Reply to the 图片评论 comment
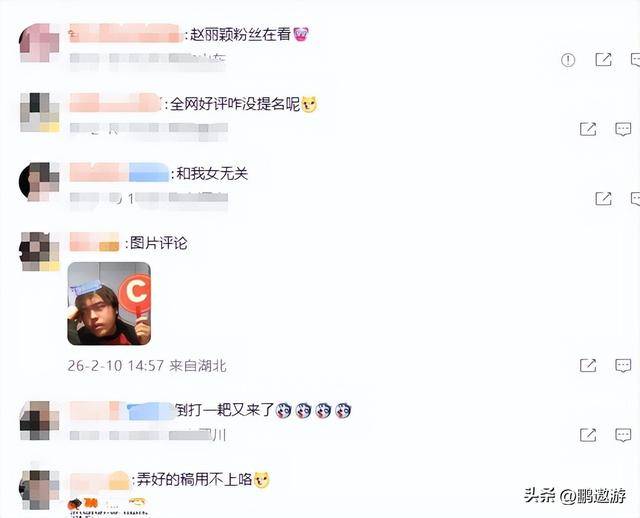Viewport: 640px width, 518px height. click(x=623, y=365)
